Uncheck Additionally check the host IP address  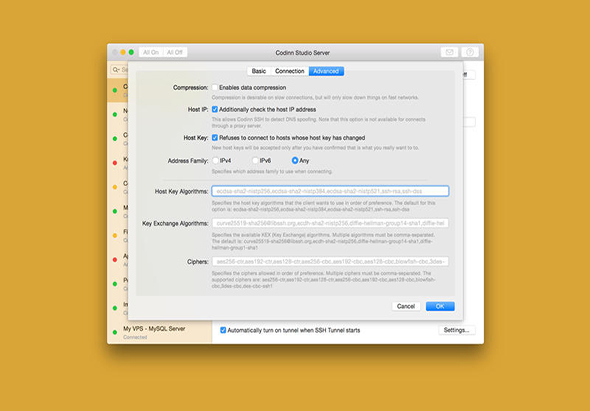pos(215,109)
